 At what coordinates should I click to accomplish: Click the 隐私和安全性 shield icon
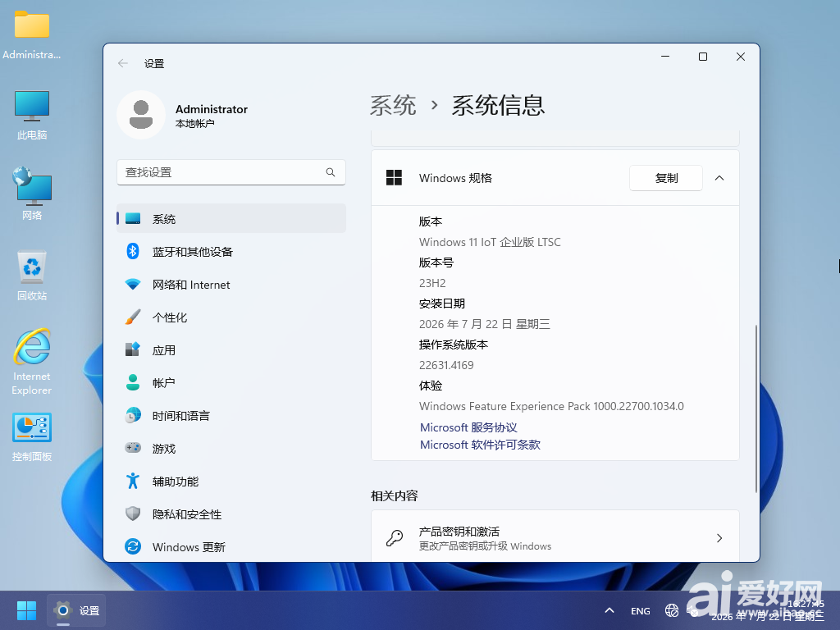pyautogui.click(x=132, y=514)
